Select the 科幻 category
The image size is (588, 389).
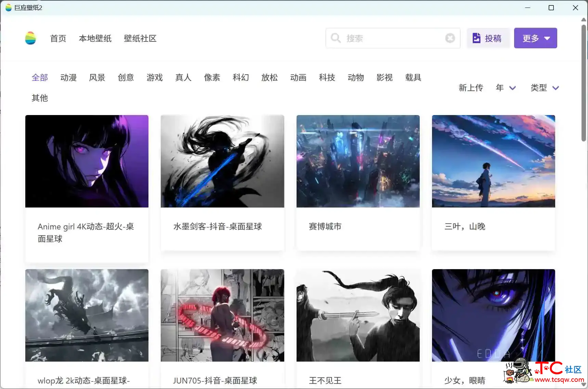pos(240,77)
